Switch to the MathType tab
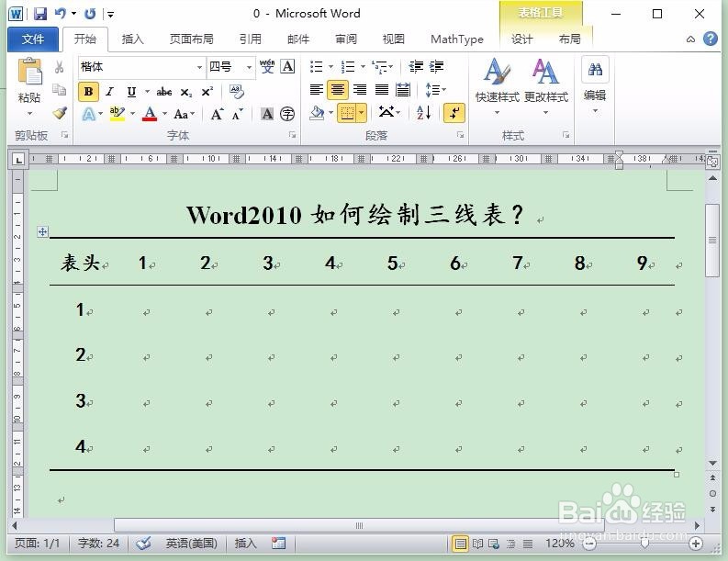728x561 pixels. pos(457,39)
